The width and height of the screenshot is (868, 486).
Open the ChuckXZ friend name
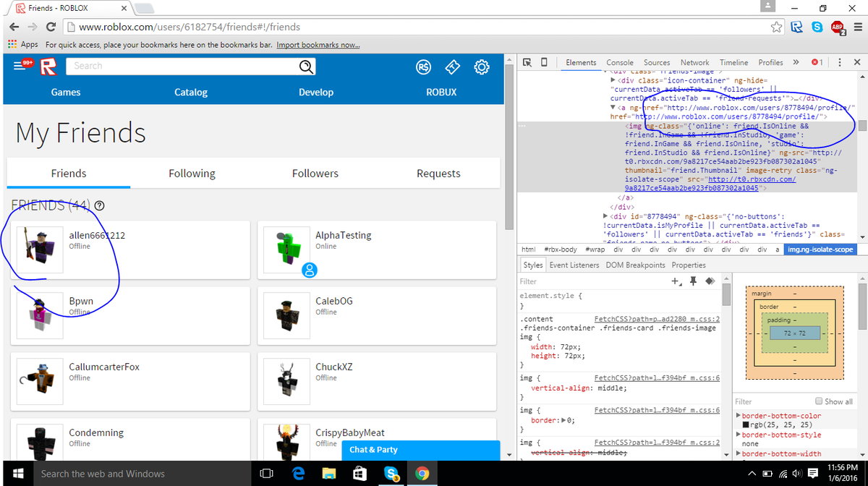click(333, 367)
